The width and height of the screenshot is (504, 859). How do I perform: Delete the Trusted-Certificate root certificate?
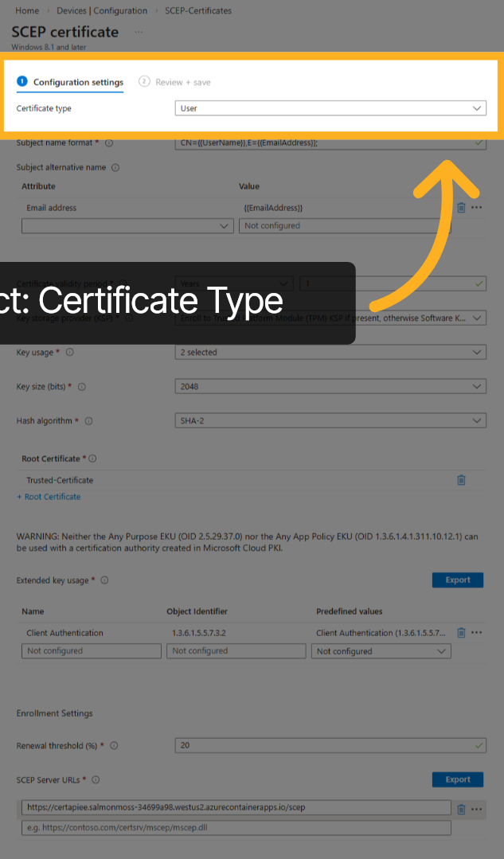point(461,479)
